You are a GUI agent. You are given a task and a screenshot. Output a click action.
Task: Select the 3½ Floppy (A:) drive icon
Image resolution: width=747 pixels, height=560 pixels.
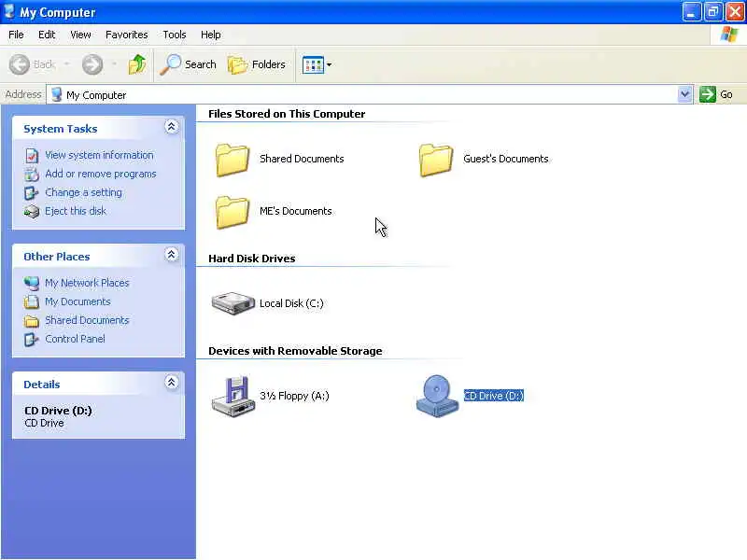[x=232, y=396]
